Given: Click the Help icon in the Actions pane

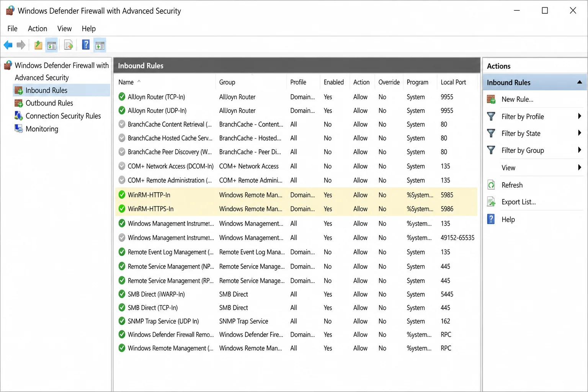Looking at the screenshot, I should [491, 219].
